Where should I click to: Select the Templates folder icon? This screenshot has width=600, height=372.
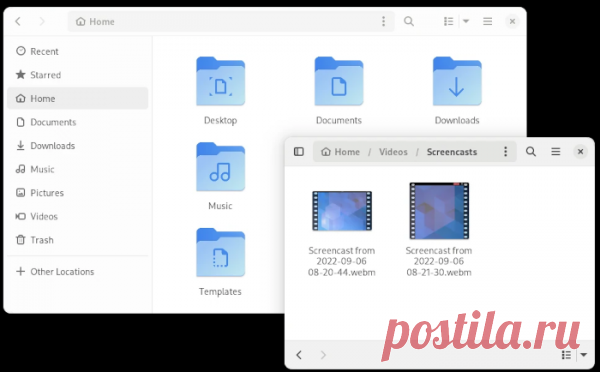220,253
